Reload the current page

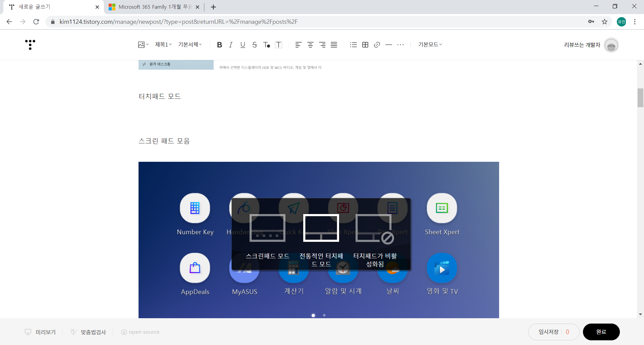click(x=36, y=22)
